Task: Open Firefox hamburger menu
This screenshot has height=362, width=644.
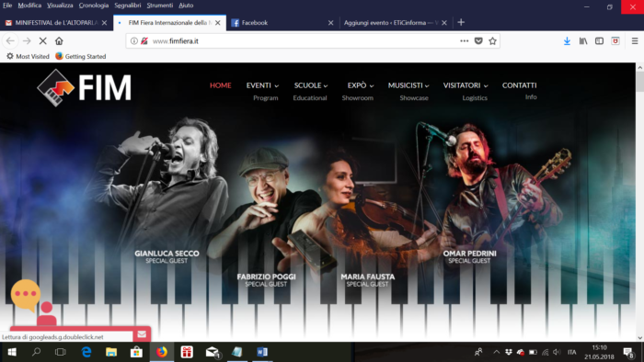Action: 635,41
